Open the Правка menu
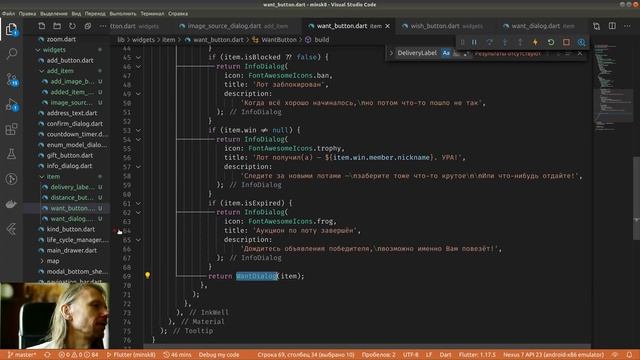640x360 pixels. pos(27,13)
